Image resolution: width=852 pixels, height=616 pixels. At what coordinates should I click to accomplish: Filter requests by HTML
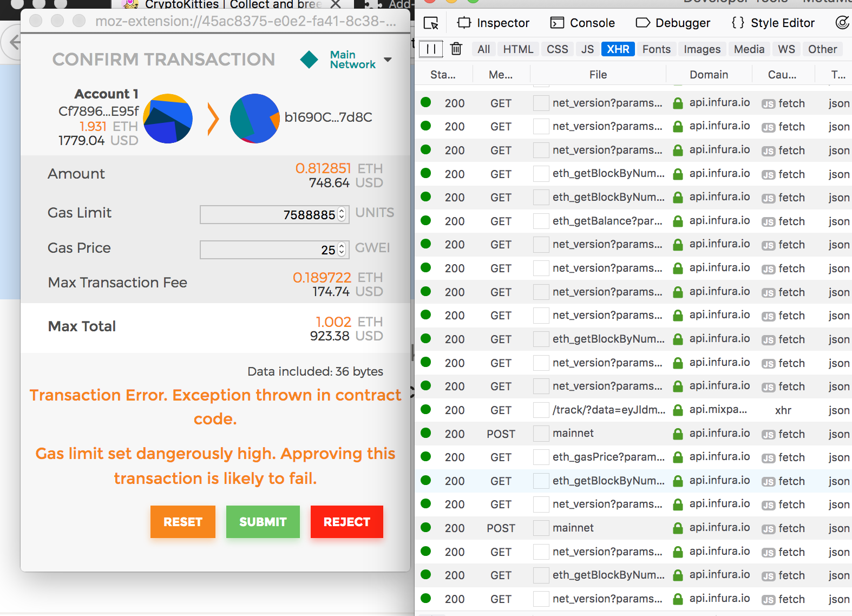pyautogui.click(x=518, y=49)
